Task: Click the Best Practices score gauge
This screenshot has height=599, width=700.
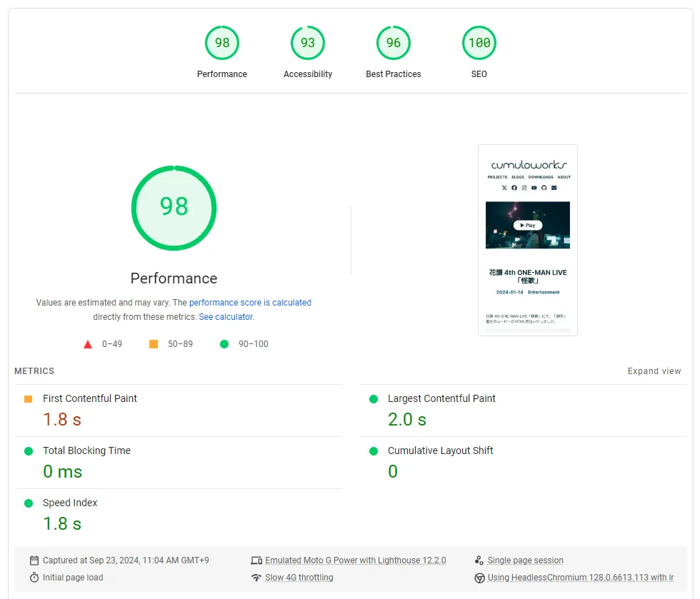Action: point(394,44)
